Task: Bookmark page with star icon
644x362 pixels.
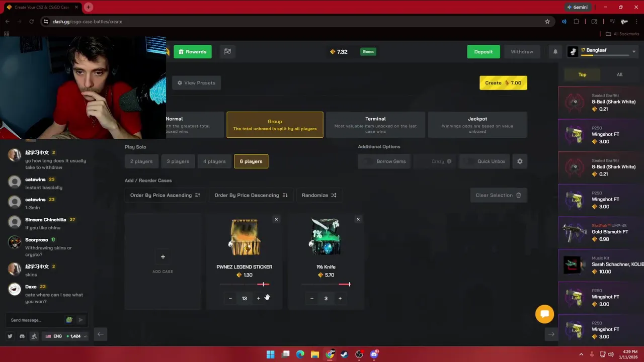Action: (x=547, y=22)
